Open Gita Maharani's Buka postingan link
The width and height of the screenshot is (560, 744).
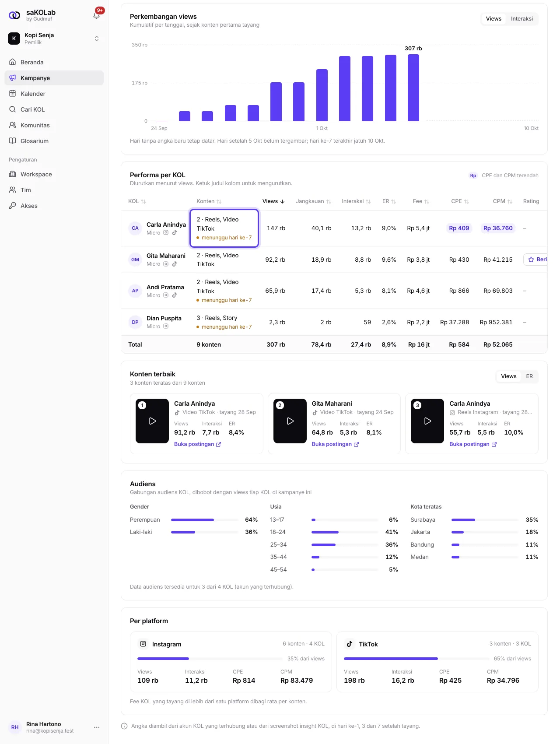point(335,444)
